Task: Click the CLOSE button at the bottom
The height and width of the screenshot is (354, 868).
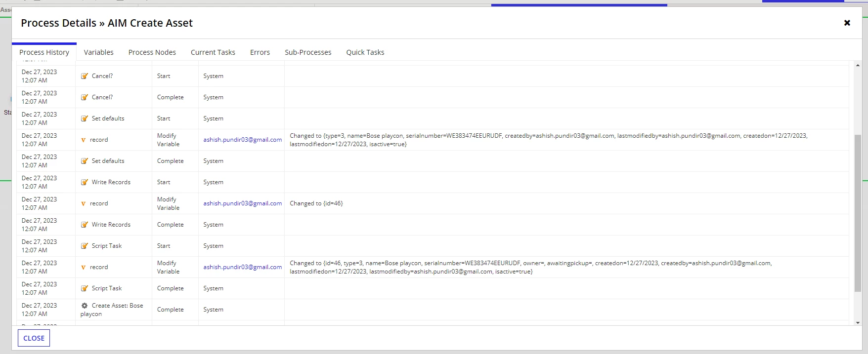Action: (34, 338)
